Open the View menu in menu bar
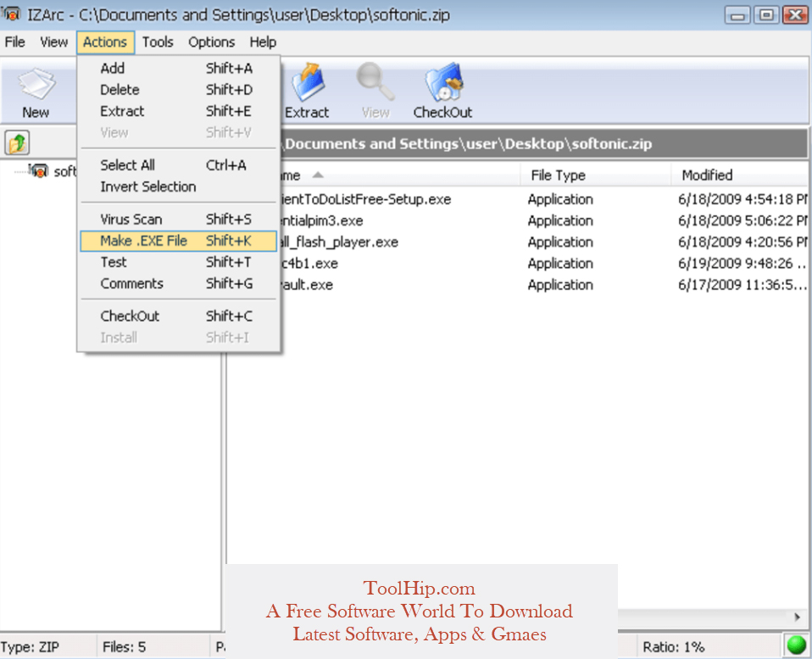 point(54,42)
